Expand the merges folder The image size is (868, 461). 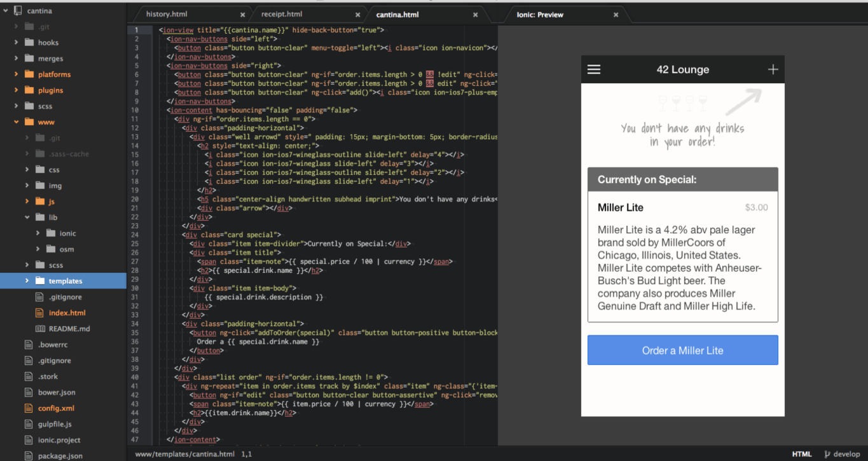tap(15, 58)
